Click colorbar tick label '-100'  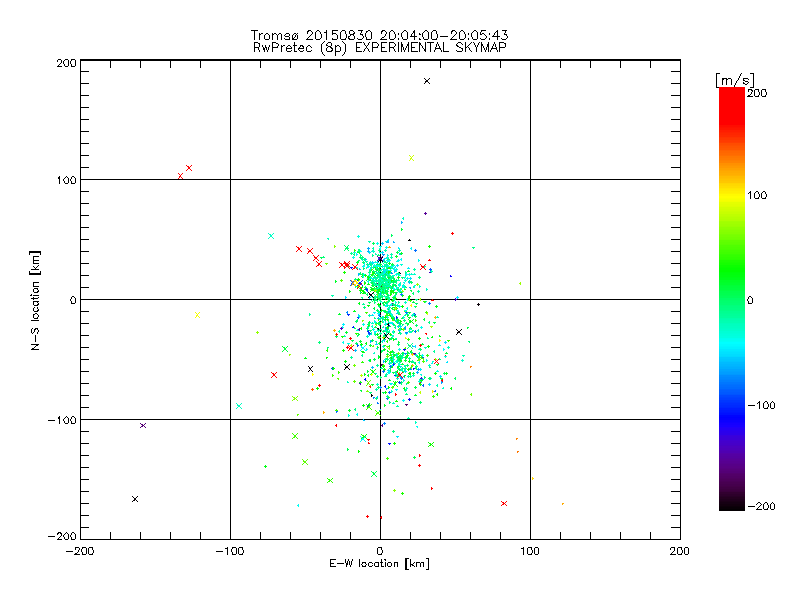(761, 406)
